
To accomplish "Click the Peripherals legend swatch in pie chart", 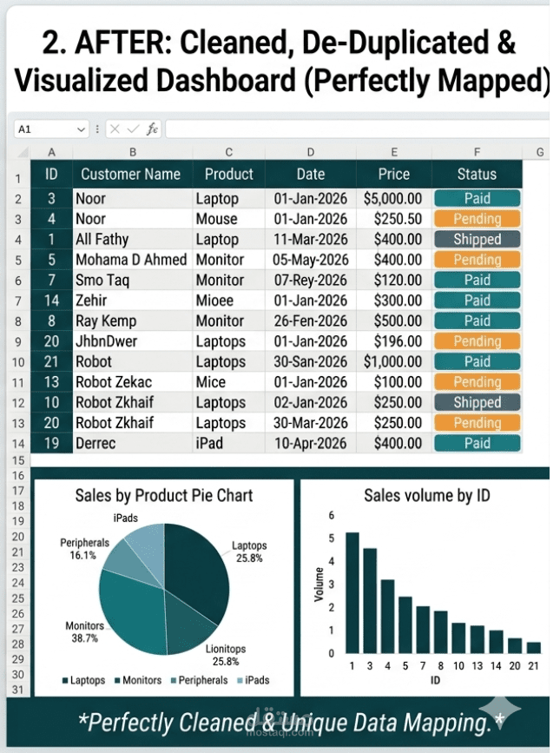I will click(174, 681).
